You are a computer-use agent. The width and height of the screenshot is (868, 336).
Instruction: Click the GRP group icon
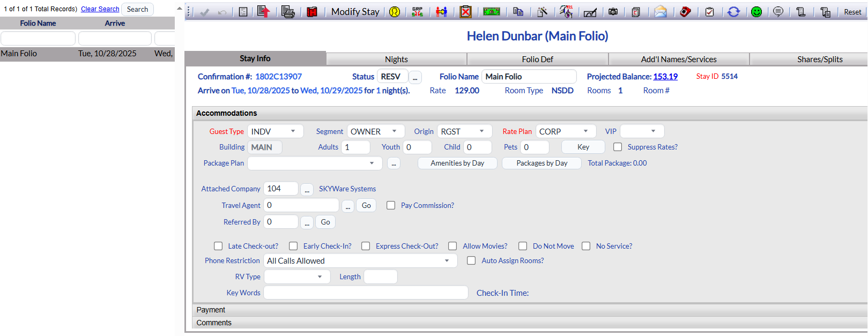[x=417, y=12]
